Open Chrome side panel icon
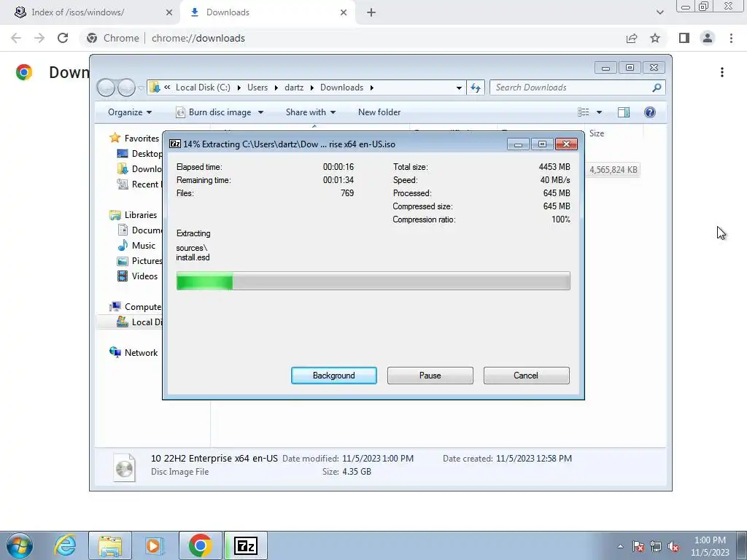Screen dimensions: 747x560 (x=684, y=38)
